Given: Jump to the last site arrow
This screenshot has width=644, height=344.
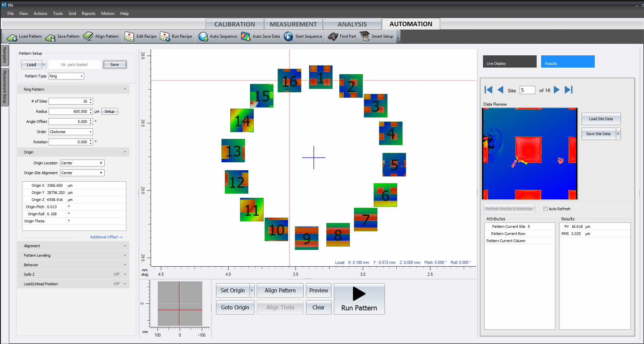Looking at the screenshot, I should 569,90.
